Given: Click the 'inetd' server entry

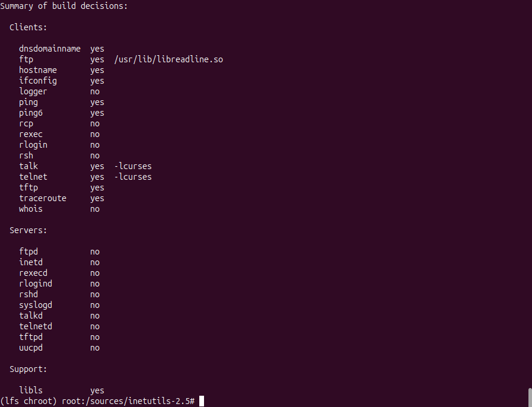Looking at the screenshot, I should coord(31,262).
